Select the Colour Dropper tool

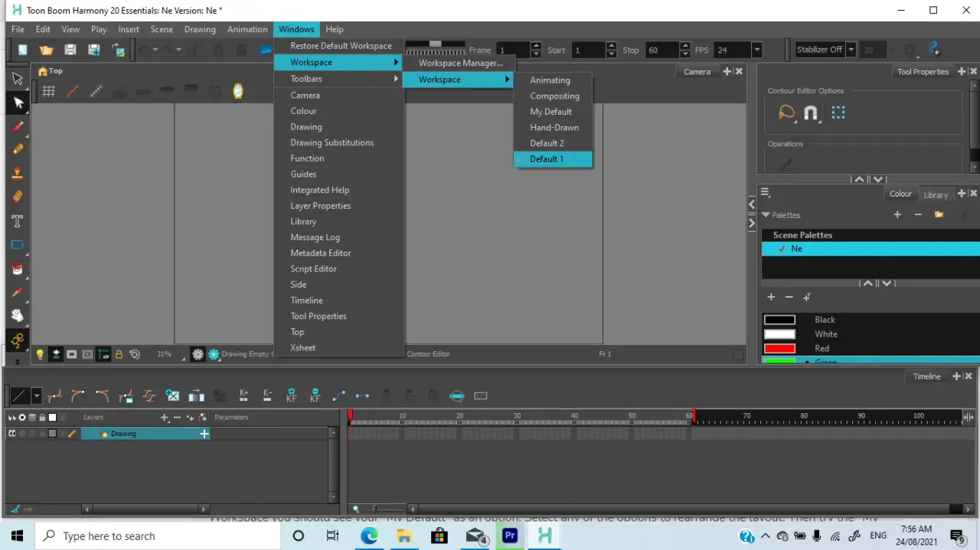pos(18,292)
